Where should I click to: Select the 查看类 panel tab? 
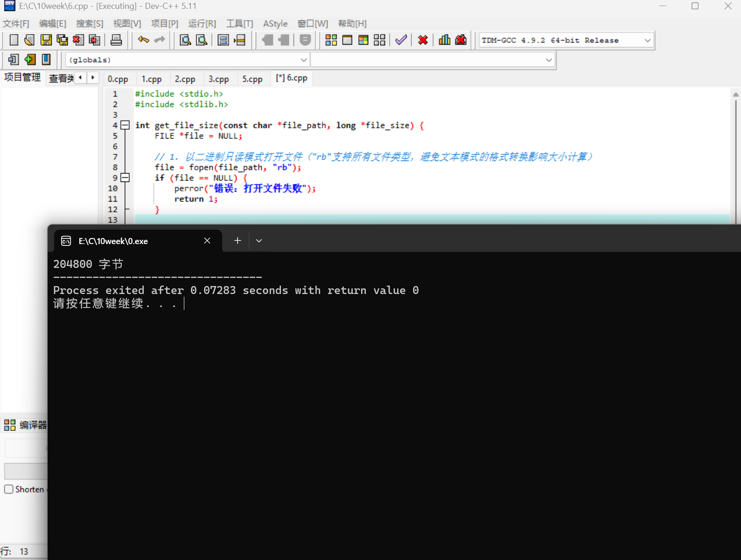[61, 78]
